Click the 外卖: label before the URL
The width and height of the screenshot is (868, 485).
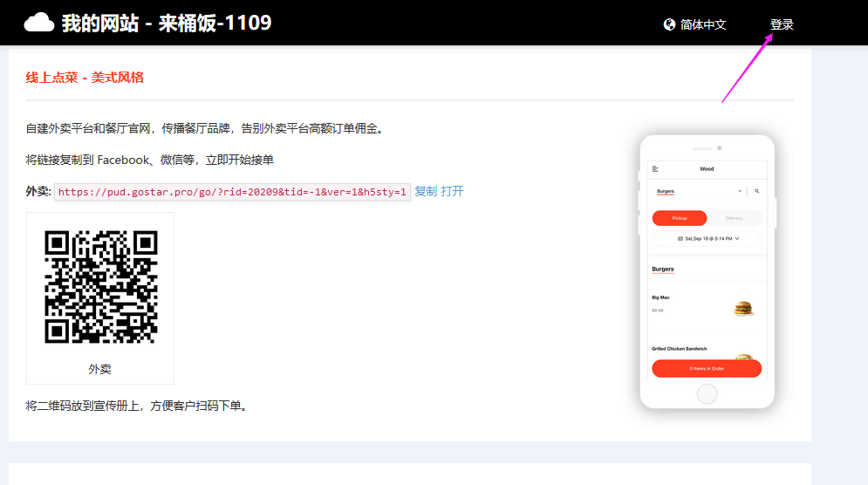pyautogui.click(x=38, y=191)
